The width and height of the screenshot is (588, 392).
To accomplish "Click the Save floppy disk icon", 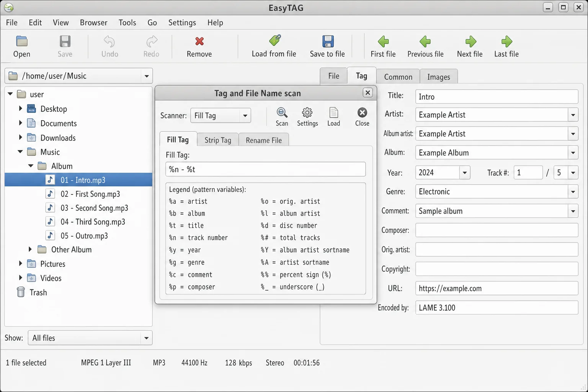I will pyautogui.click(x=65, y=41).
